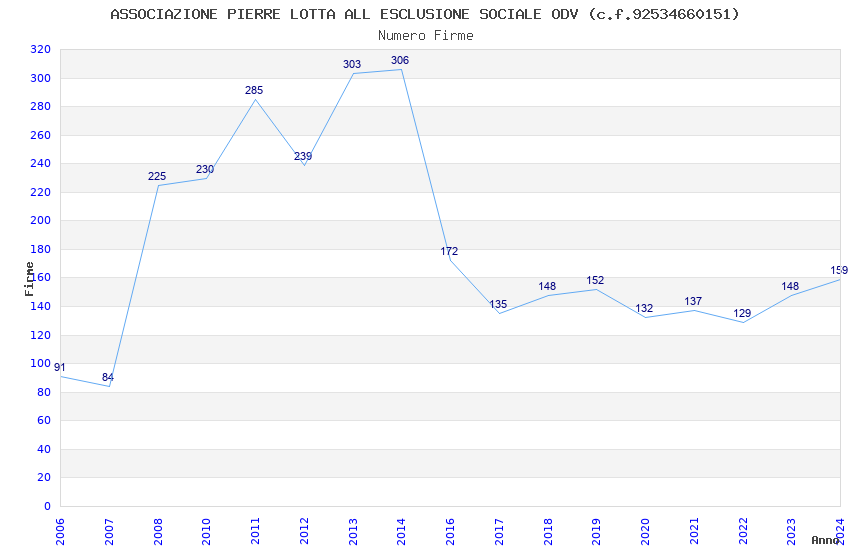850x550 pixels.
Task: Click the y-axis value 280
Action: coord(41,106)
